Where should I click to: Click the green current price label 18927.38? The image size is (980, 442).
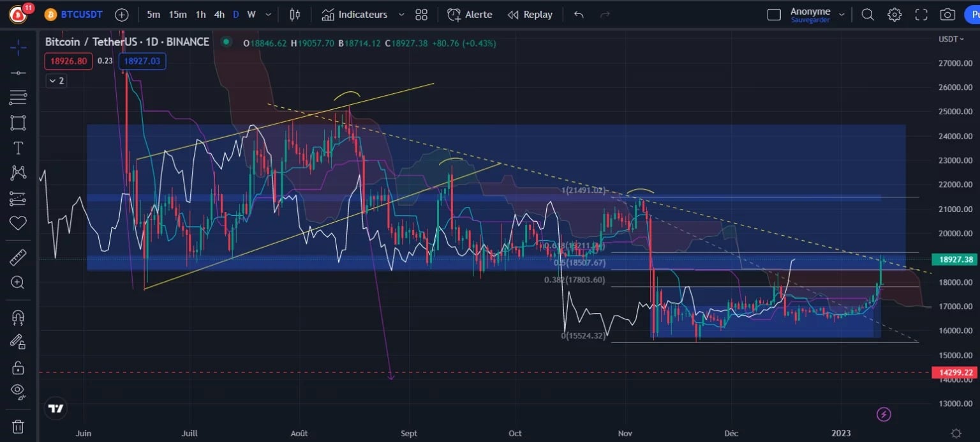pos(955,259)
